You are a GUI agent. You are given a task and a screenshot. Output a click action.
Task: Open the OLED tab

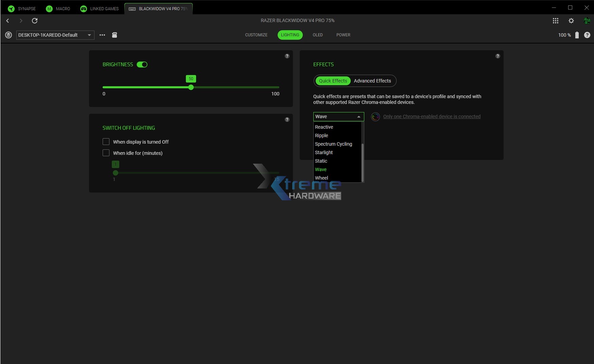(317, 35)
